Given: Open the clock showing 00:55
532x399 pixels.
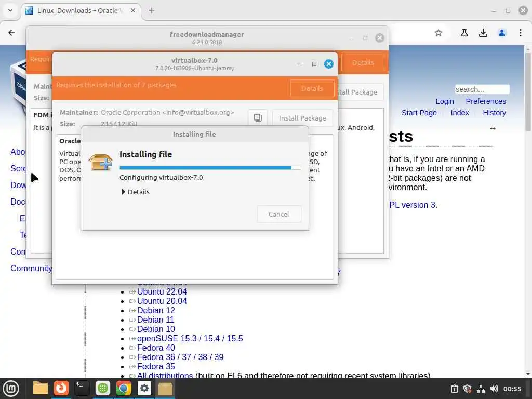Looking at the screenshot, I should (512, 389).
